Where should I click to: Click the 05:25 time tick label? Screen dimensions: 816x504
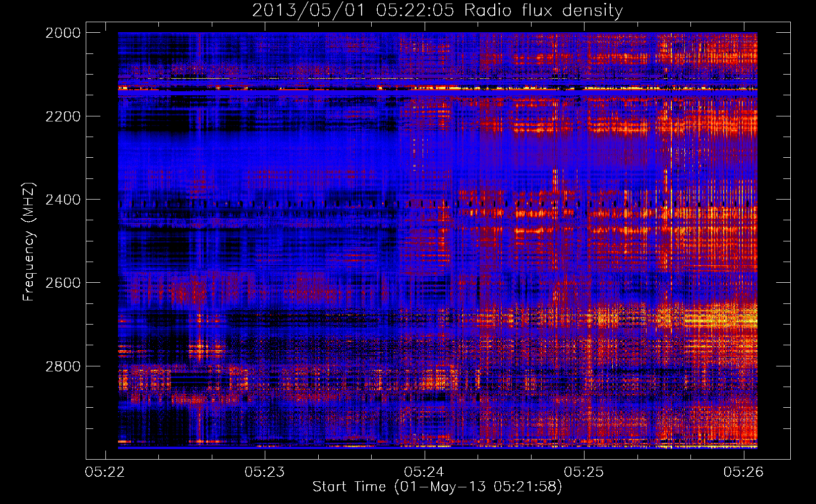[584, 472]
